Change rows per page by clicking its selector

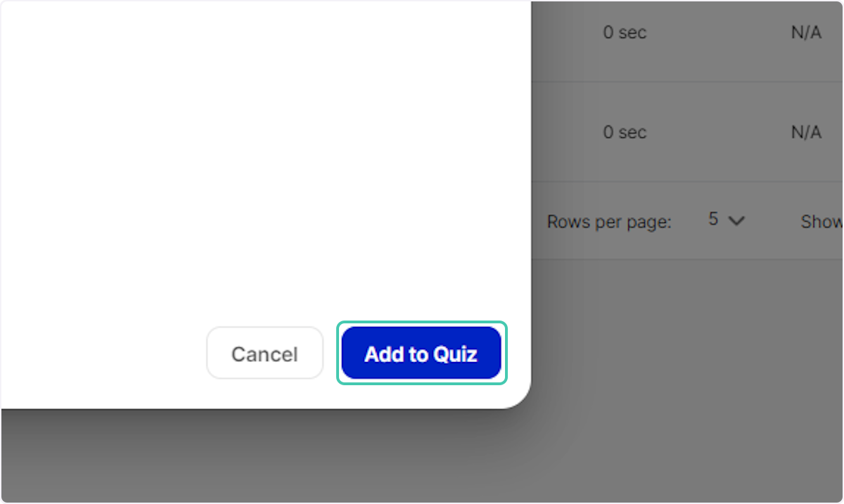pyautogui.click(x=725, y=221)
